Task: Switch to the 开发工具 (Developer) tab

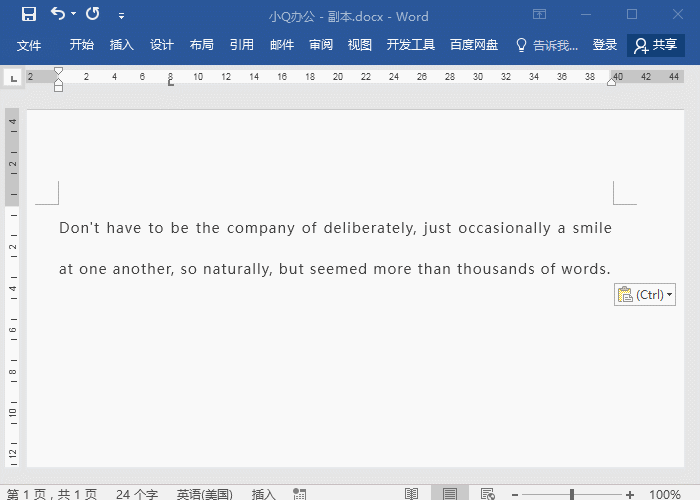Action: (410, 45)
